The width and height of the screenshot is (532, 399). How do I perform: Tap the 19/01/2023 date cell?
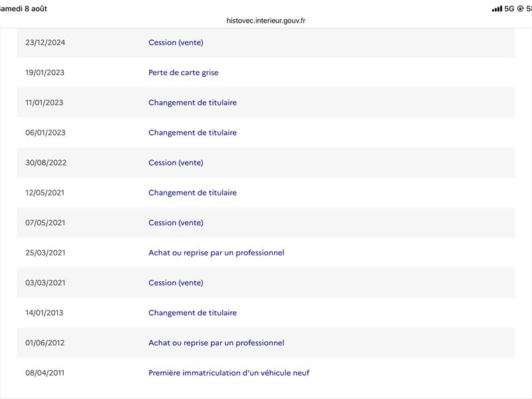pos(45,72)
